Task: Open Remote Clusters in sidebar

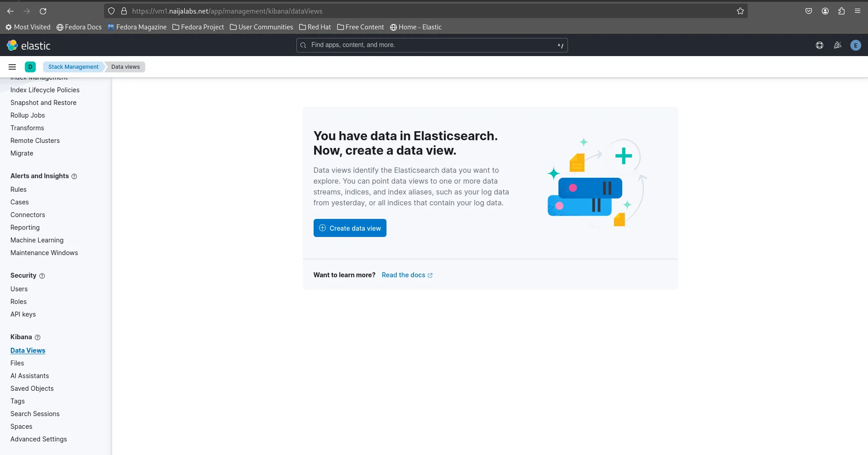Action: coord(35,141)
